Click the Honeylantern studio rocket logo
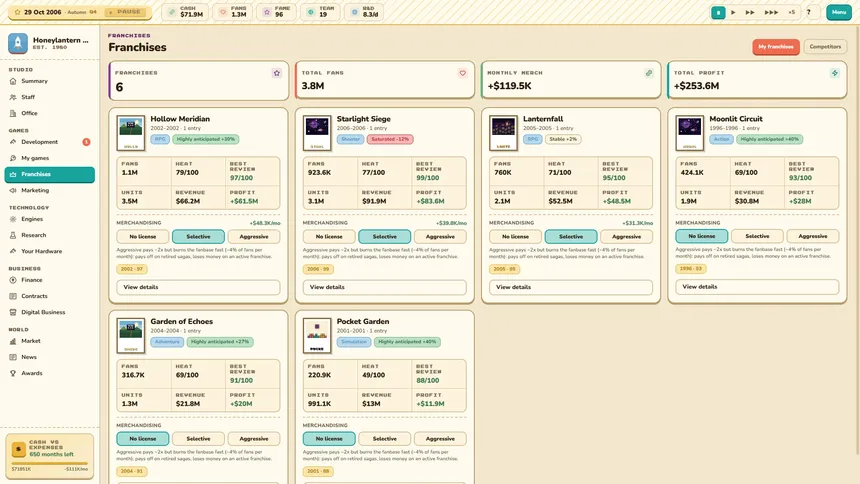Image resolution: width=860 pixels, height=484 pixels. [18, 43]
